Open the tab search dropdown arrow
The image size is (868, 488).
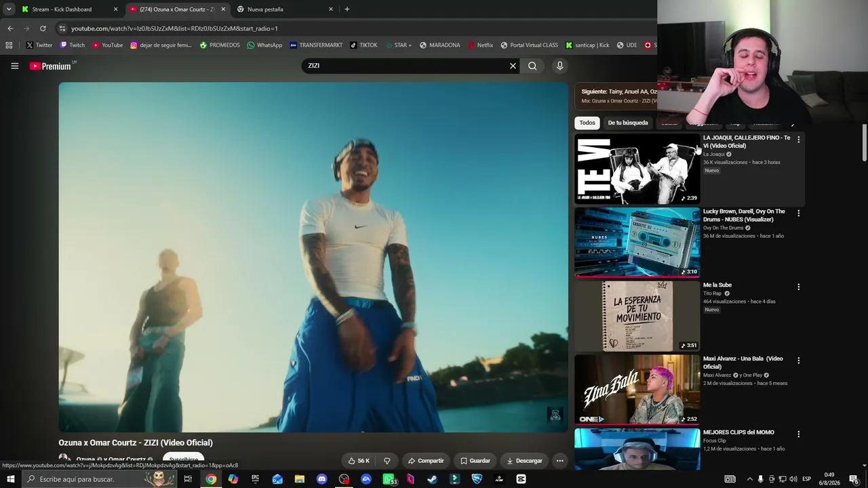pyautogui.click(x=9, y=9)
